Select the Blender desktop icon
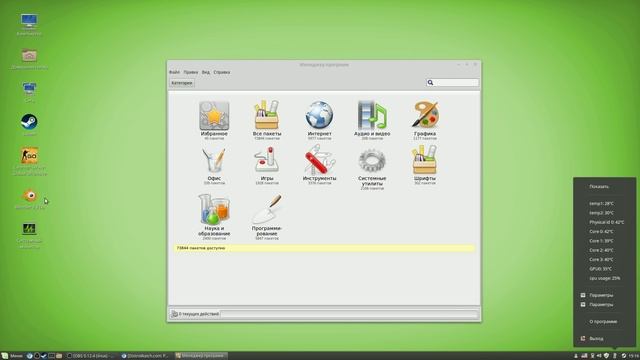 click(x=30, y=199)
